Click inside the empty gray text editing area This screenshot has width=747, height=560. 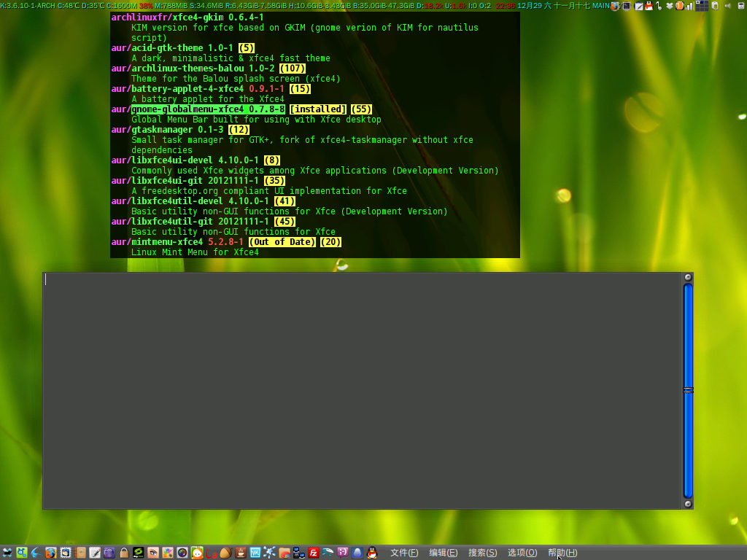362,391
